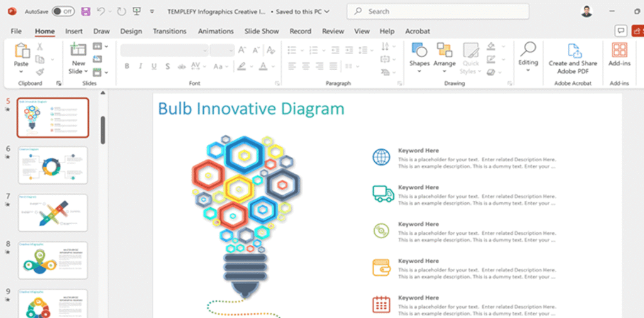This screenshot has width=644, height=318.
Task: Click the Paste clipboard icon
Action: coord(21,52)
